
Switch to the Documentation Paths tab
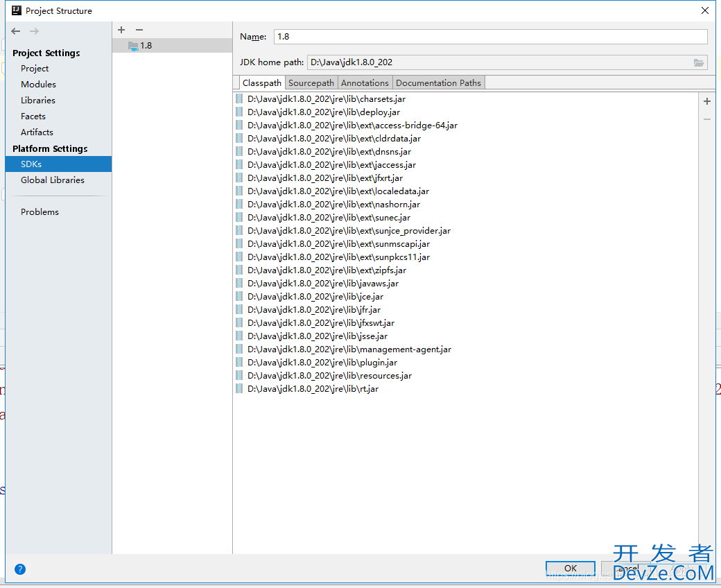tap(438, 83)
